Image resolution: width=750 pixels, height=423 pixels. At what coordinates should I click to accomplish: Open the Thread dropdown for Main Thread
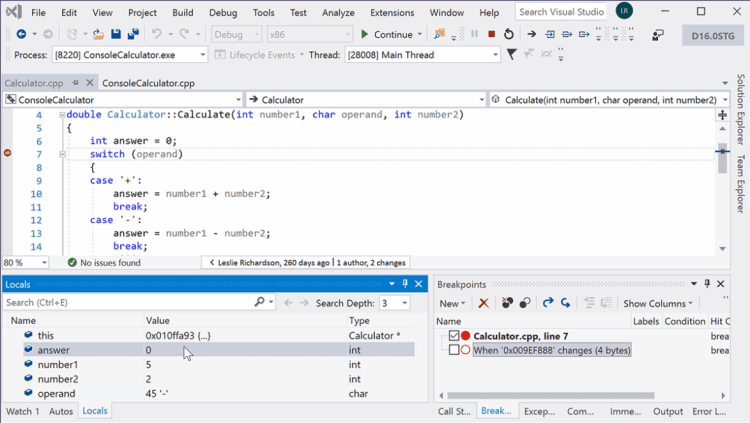(x=495, y=55)
